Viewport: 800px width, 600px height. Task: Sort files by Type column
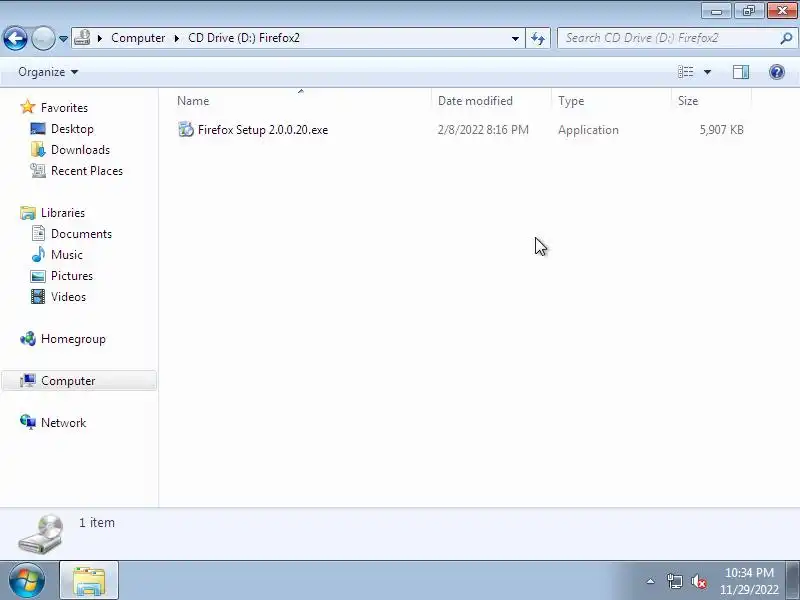click(611, 101)
